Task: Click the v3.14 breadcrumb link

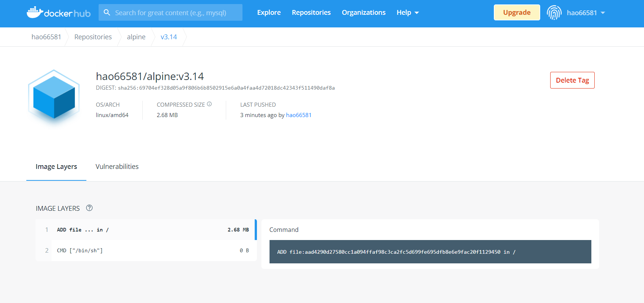Action: pos(169,37)
